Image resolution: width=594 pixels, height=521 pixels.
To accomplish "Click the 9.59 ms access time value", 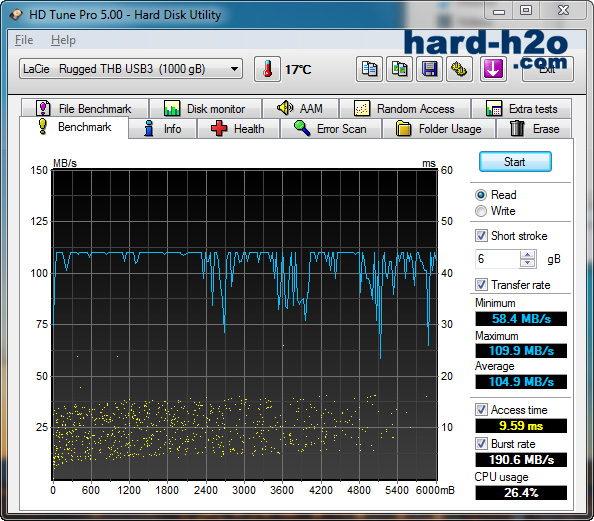I will pos(521,426).
